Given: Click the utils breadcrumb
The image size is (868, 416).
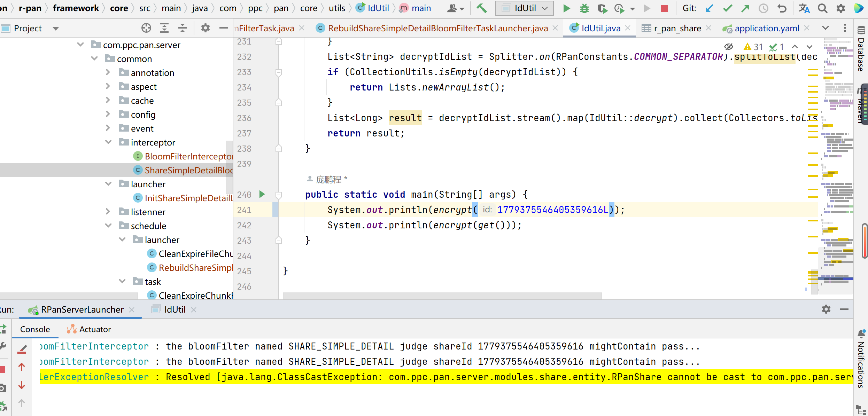Looking at the screenshot, I should tap(337, 8).
